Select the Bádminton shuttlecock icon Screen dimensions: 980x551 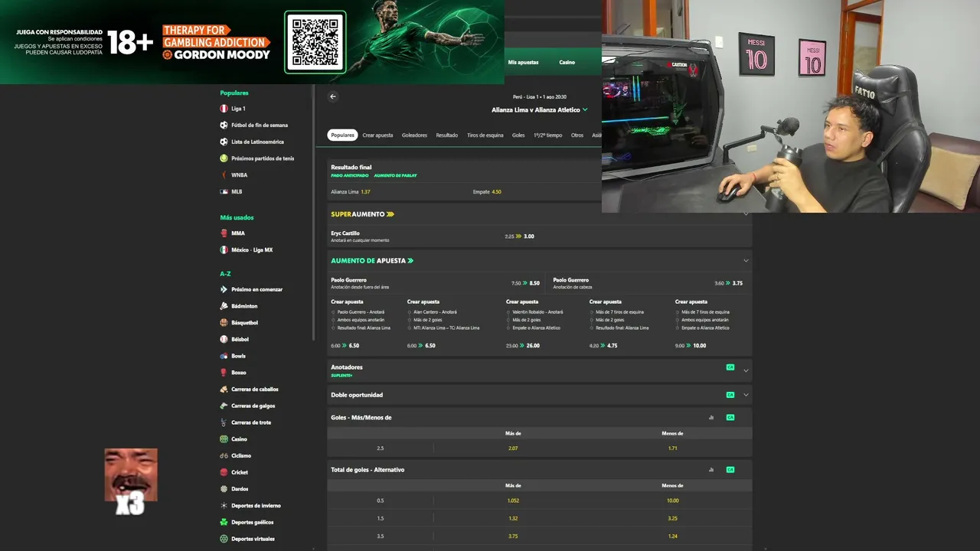pos(224,306)
